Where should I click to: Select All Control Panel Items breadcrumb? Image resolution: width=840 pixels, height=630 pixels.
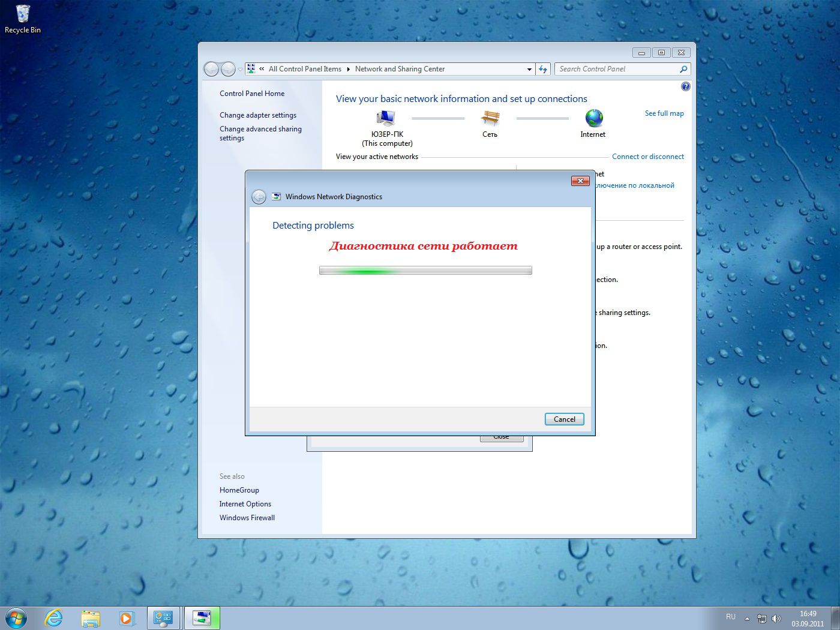click(305, 69)
